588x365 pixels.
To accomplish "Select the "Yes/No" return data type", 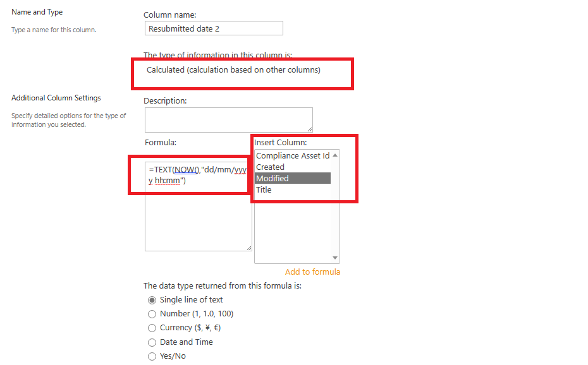I will point(152,356).
